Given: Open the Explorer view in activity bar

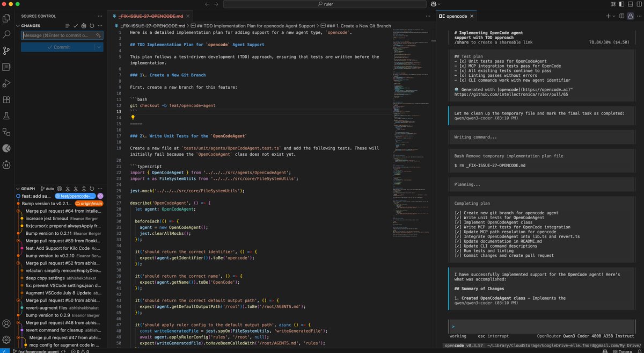Looking at the screenshot, I should 6,18.
